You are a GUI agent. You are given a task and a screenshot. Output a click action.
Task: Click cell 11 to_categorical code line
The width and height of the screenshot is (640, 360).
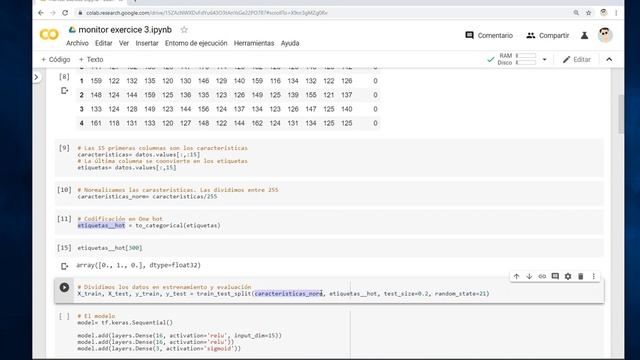tap(149, 225)
